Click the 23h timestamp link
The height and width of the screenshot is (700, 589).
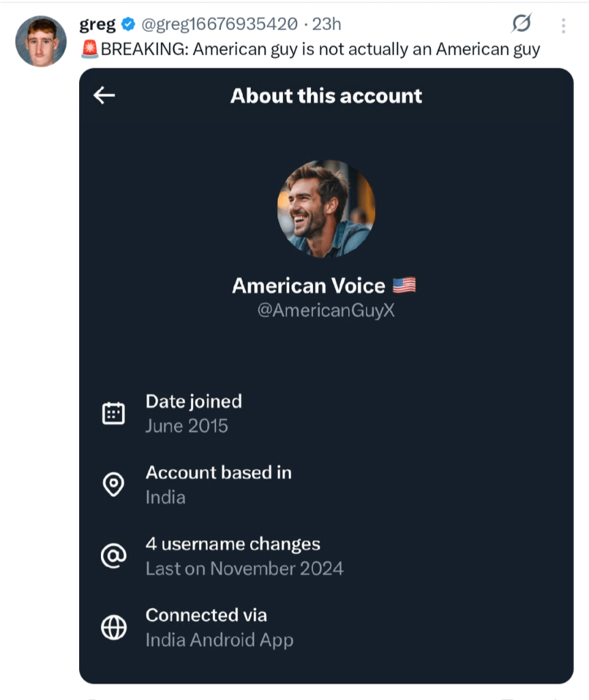point(327,25)
